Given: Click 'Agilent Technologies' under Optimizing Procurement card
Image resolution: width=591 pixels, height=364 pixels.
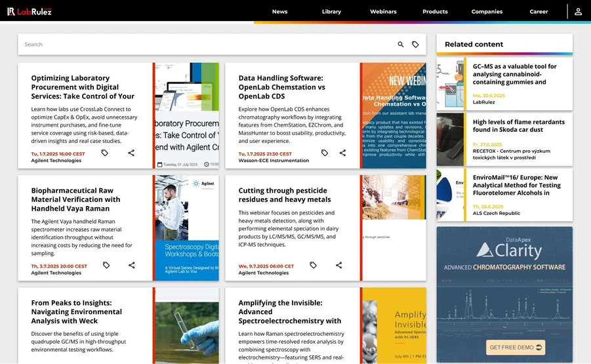Looking at the screenshot, I should click(x=56, y=161).
